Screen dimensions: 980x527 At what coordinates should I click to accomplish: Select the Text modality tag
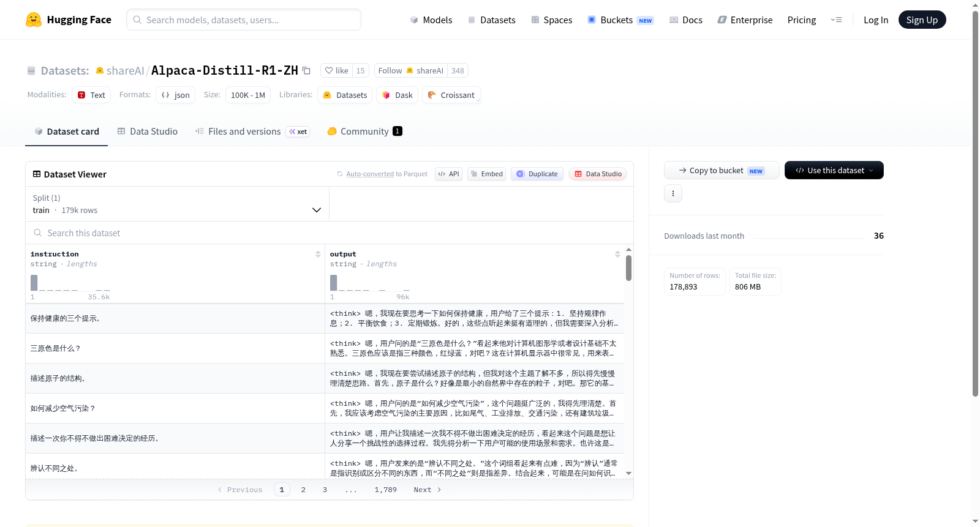91,95
